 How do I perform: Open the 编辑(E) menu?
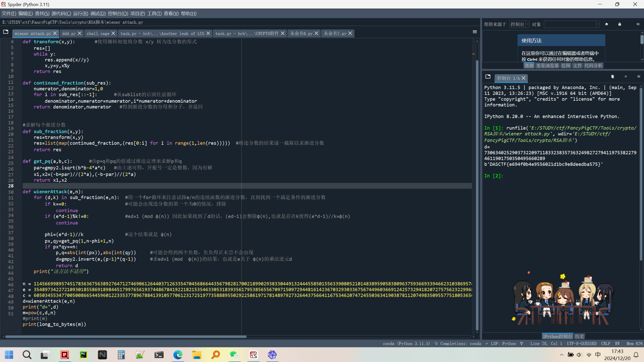(x=25, y=13)
